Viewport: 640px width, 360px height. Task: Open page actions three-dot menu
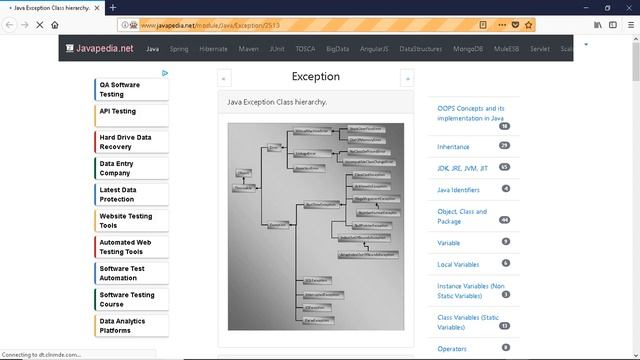[x=502, y=25]
